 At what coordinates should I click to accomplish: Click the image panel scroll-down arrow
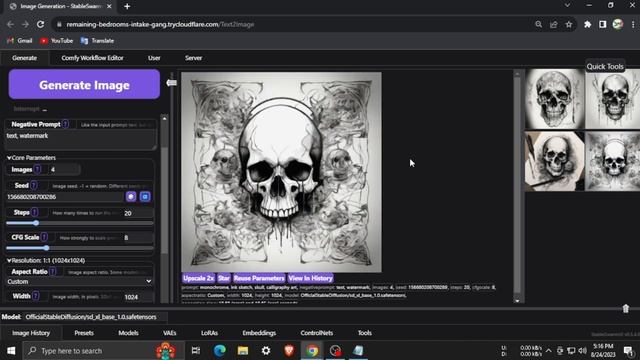[x=517, y=301]
